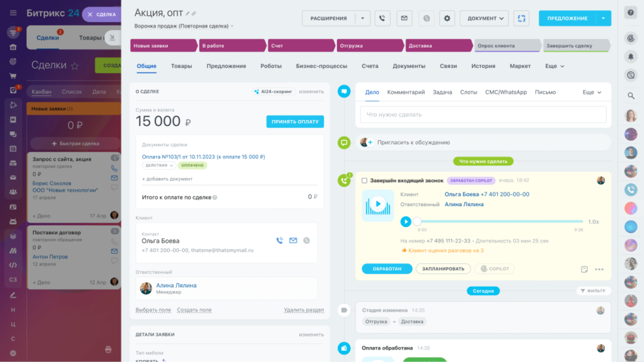The image size is (644, 362).
Task: Start a call via the phone icon in header
Action: click(x=382, y=18)
